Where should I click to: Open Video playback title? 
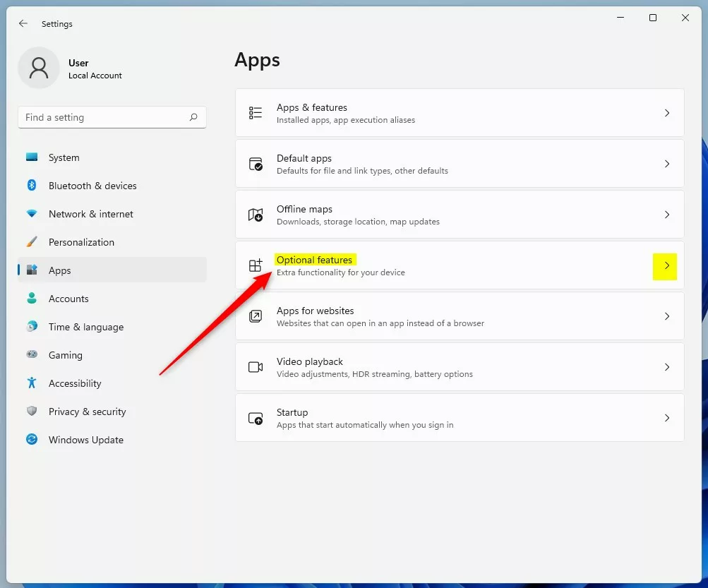click(x=310, y=361)
